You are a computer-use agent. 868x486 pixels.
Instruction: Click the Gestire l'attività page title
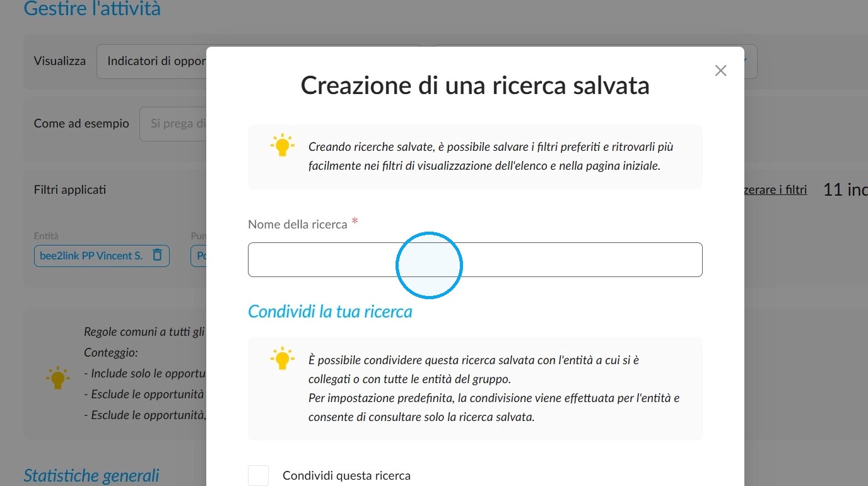pyautogui.click(x=92, y=9)
